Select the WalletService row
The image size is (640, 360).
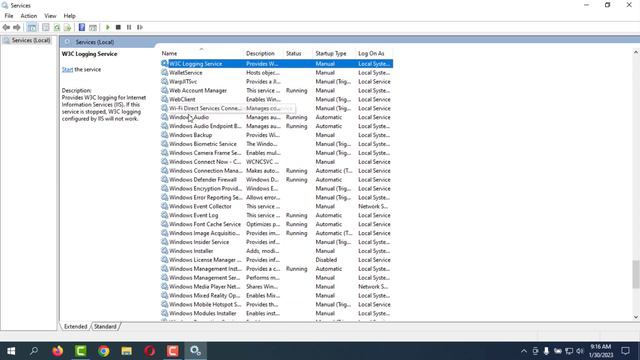[x=276, y=73]
